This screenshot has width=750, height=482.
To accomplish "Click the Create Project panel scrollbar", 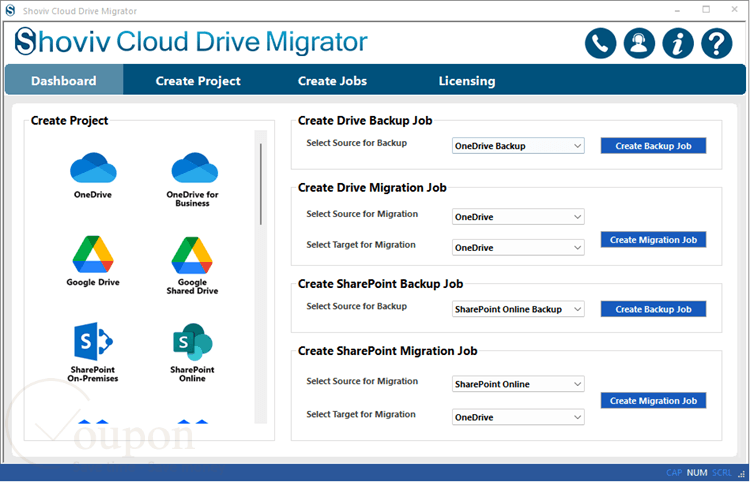I will tap(261, 184).
